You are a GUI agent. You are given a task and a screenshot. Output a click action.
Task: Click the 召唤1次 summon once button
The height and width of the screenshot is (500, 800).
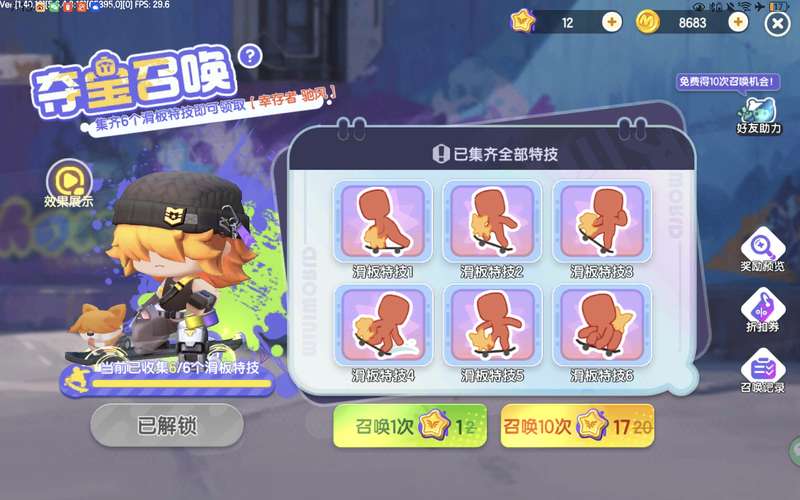pyautogui.click(x=410, y=426)
